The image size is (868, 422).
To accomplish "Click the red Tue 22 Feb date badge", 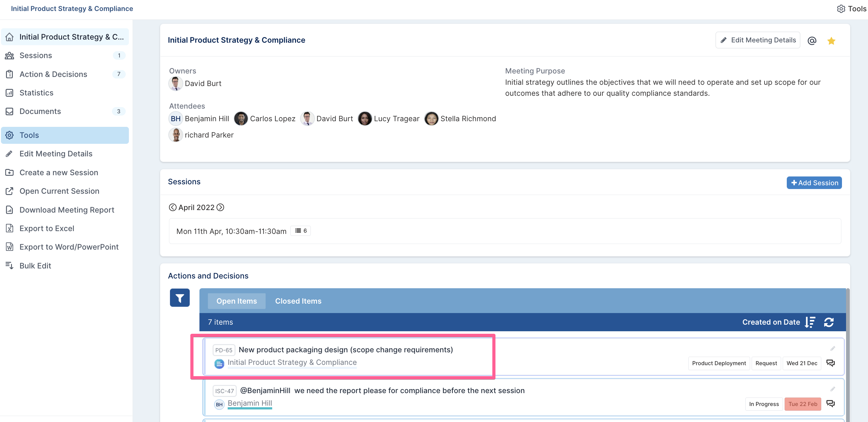I will (x=802, y=404).
